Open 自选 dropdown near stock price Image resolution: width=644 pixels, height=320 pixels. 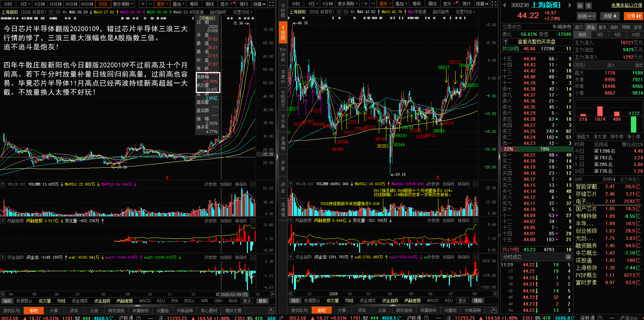click(x=586, y=16)
